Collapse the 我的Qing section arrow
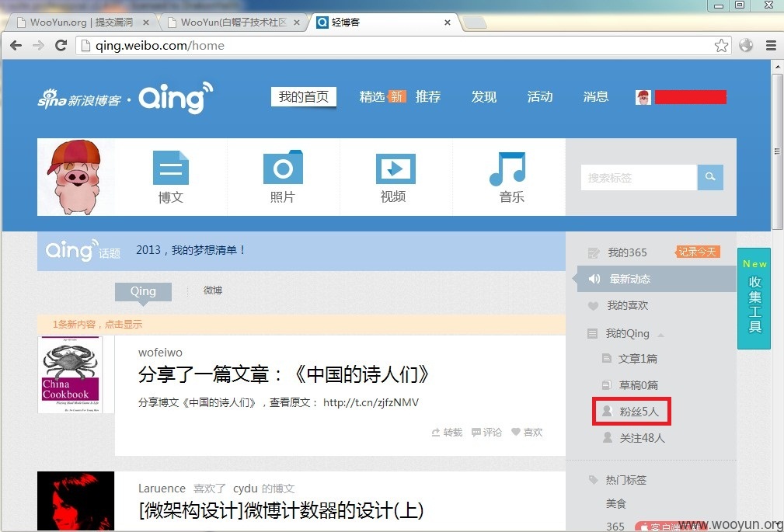 point(661,335)
